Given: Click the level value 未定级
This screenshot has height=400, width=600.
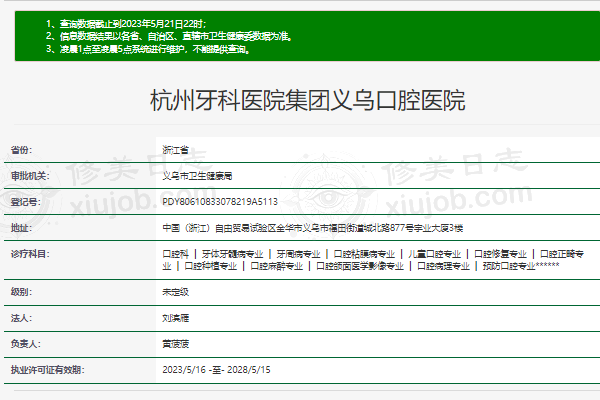Looking at the screenshot, I should (x=175, y=291).
